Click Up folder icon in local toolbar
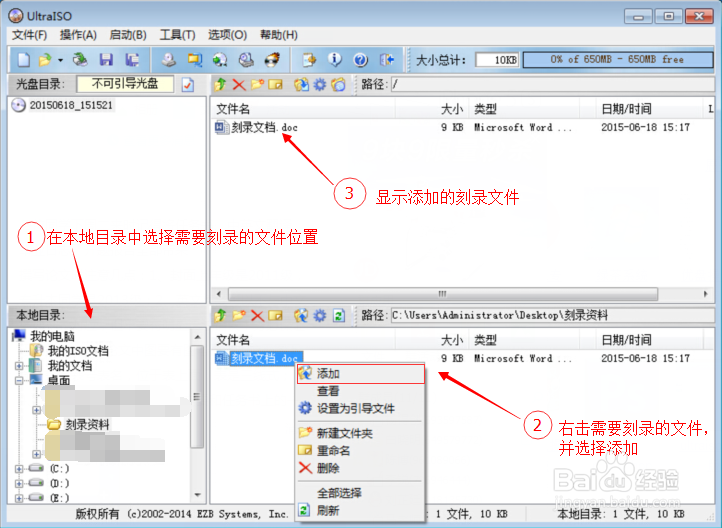Image resolution: width=722 pixels, height=528 pixels. (220, 316)
